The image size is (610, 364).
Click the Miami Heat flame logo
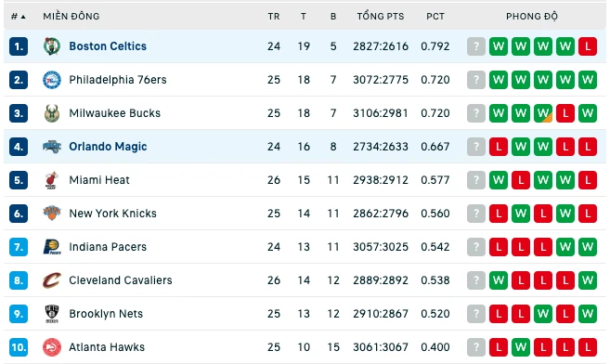52,180
